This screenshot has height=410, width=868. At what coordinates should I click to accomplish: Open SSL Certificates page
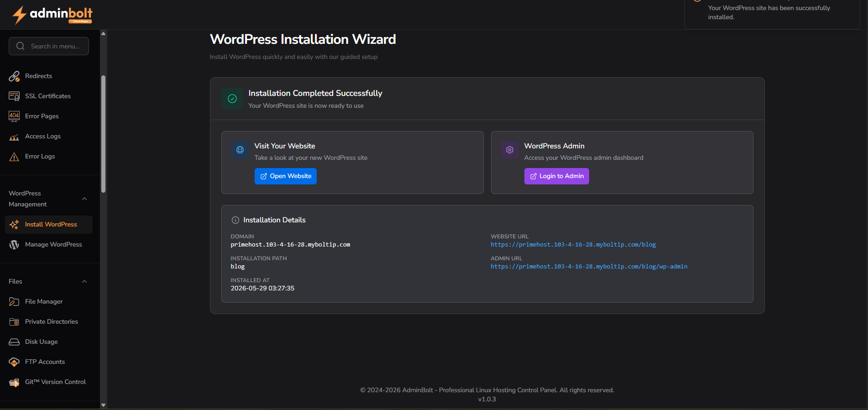tap(49, 96)
